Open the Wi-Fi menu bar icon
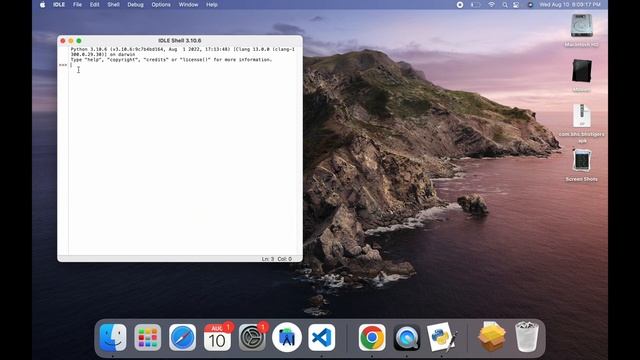This screenshot has width=640, height=360. tap(491, 4)
